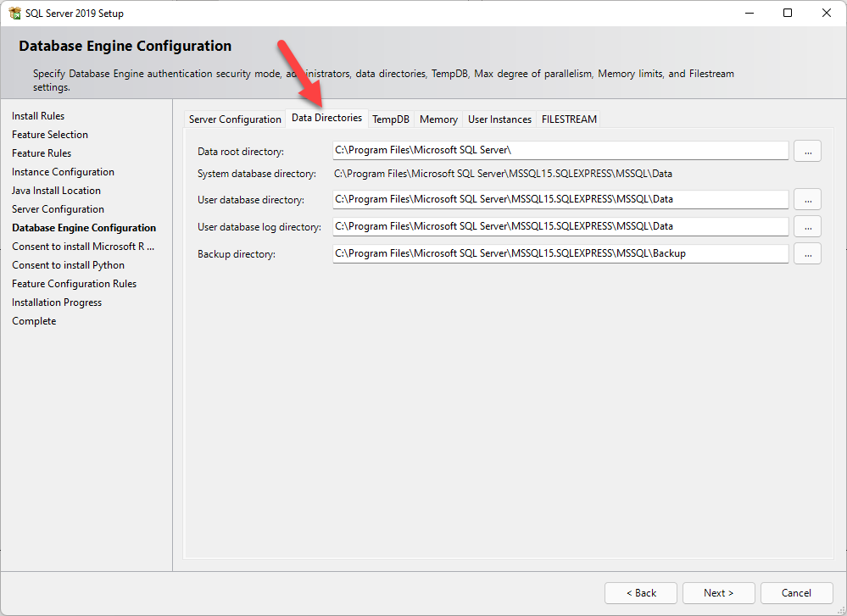Switch to the Server Configuration tab
The height and width of the screenshot is (616, 847).
[x=235, y=119]
